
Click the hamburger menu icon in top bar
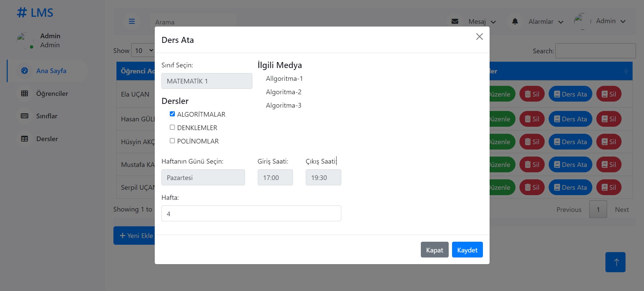[x=132, y=21]
